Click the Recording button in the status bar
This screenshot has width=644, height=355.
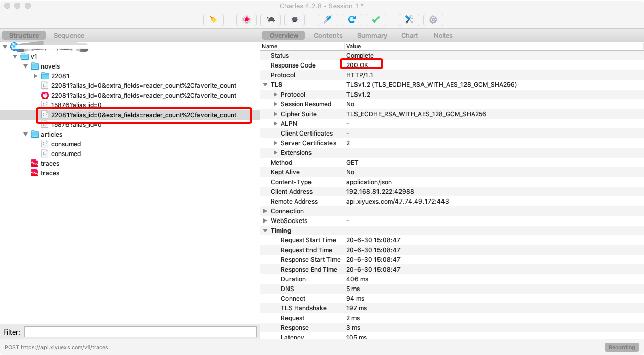(621, 347)
